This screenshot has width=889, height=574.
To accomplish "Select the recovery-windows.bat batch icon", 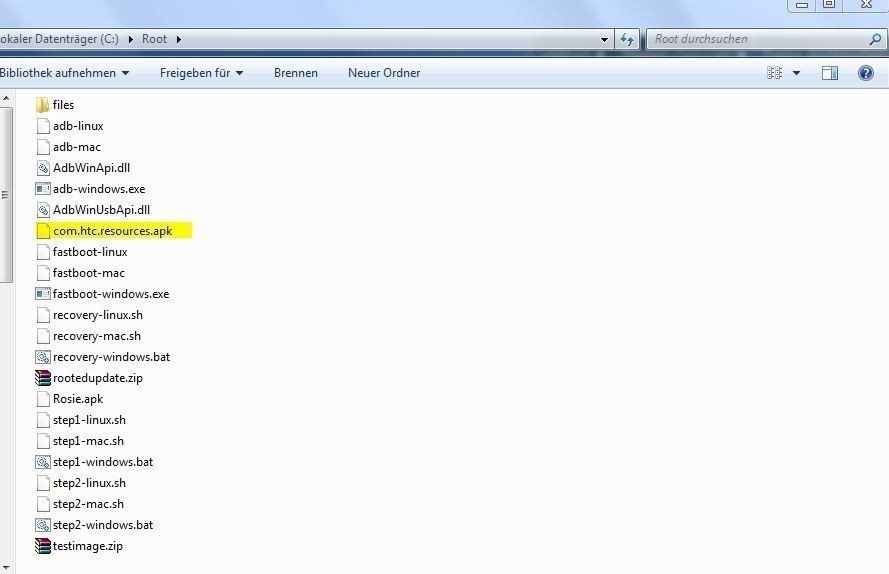I will click(43, 357).
